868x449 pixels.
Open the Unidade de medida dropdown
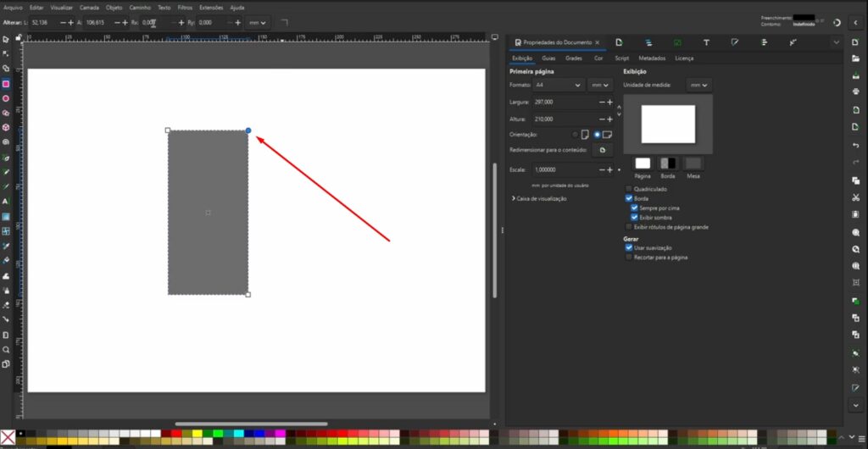[699, 86]
